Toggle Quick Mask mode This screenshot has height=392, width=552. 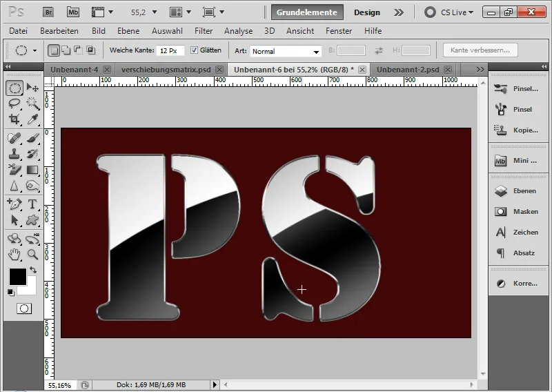click(24, 308)
